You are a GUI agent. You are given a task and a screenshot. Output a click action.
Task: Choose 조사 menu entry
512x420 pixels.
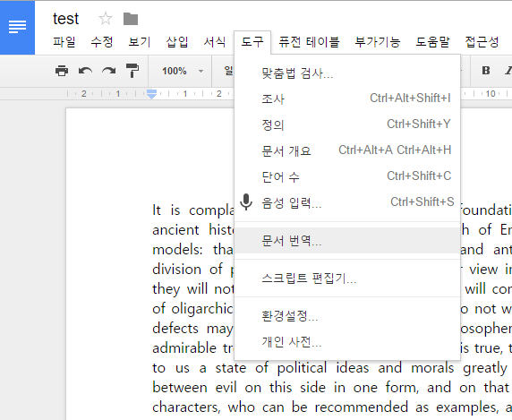pyautogui.click(x=347, y=99)
